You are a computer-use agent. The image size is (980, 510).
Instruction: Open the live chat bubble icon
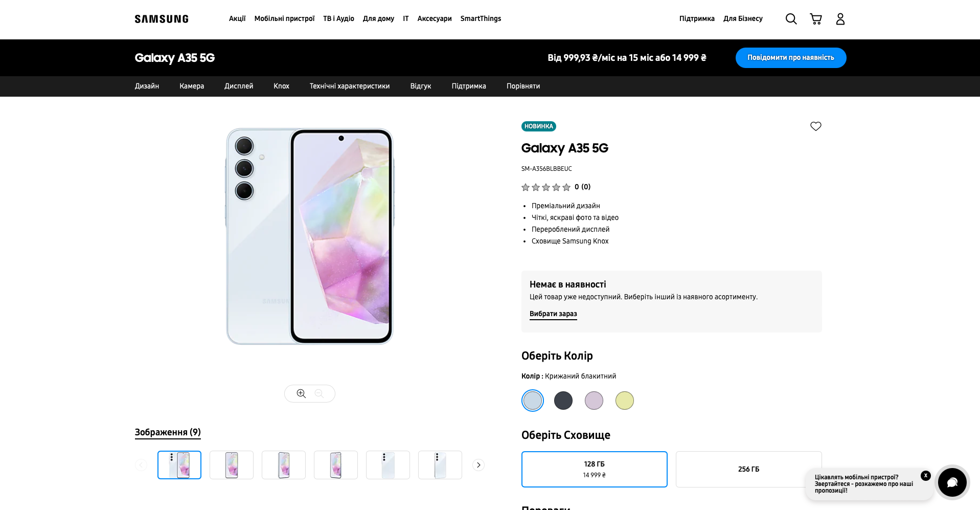click(x=952, y=482)
